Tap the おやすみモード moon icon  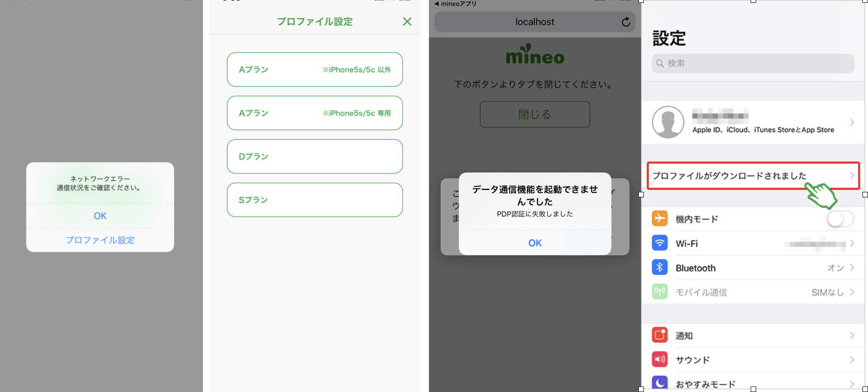660,383
